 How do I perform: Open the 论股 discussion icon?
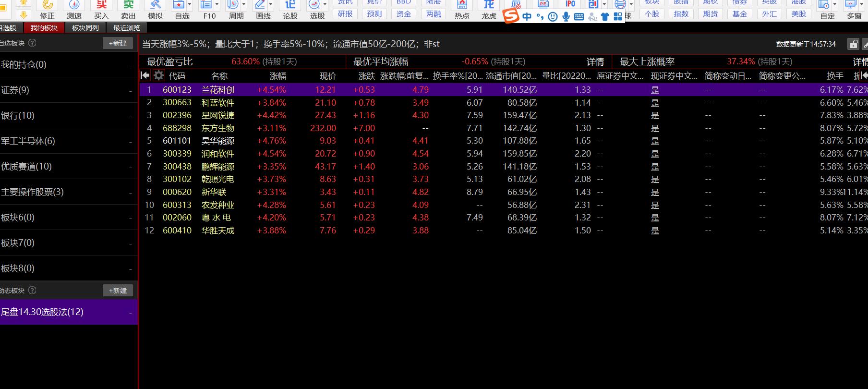click(x=290, y=6)
